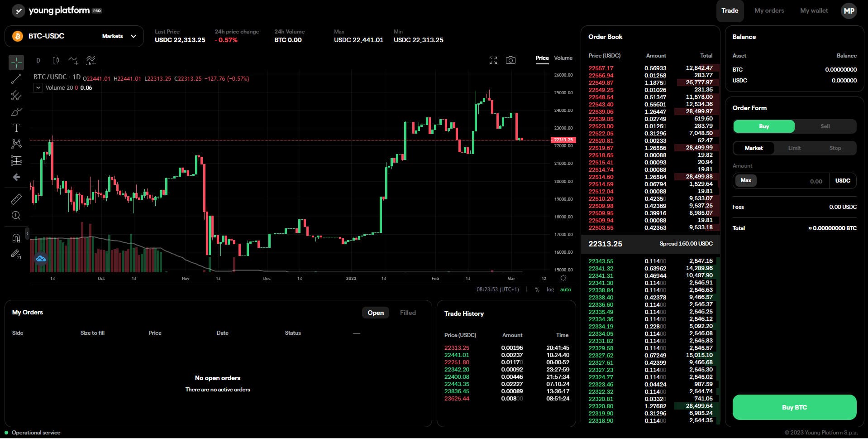Click the zoom in magnifier tool
Screen dimensions: 868x439
click(16, 216)
